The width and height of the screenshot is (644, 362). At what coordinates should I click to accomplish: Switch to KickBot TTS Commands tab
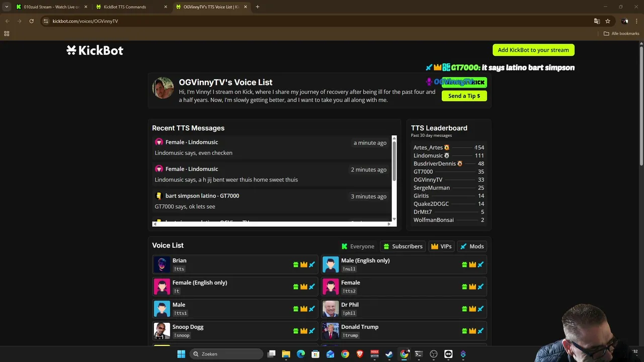point(131,7)
